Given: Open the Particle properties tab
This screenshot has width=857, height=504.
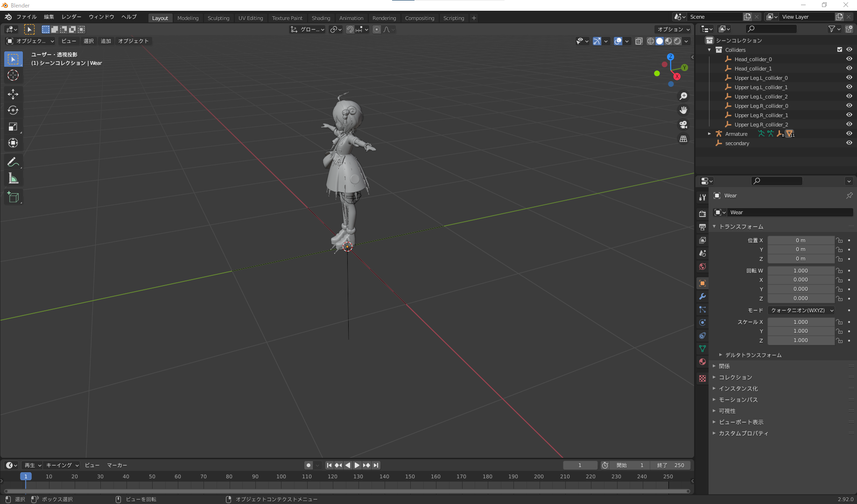Looking at the screenshot, I should (x=702, y=309).
